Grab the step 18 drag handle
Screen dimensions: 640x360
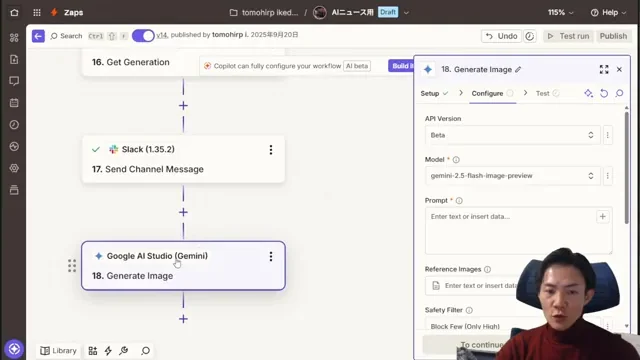click(x=72, y=266)
